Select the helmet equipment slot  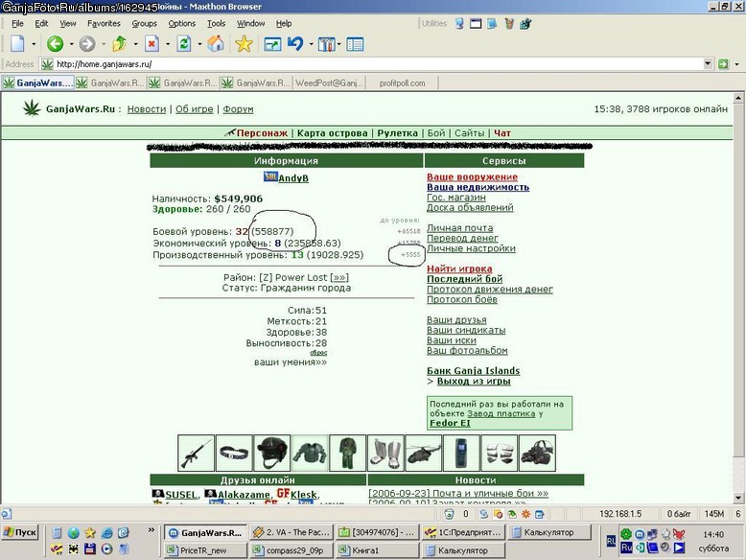271,453
